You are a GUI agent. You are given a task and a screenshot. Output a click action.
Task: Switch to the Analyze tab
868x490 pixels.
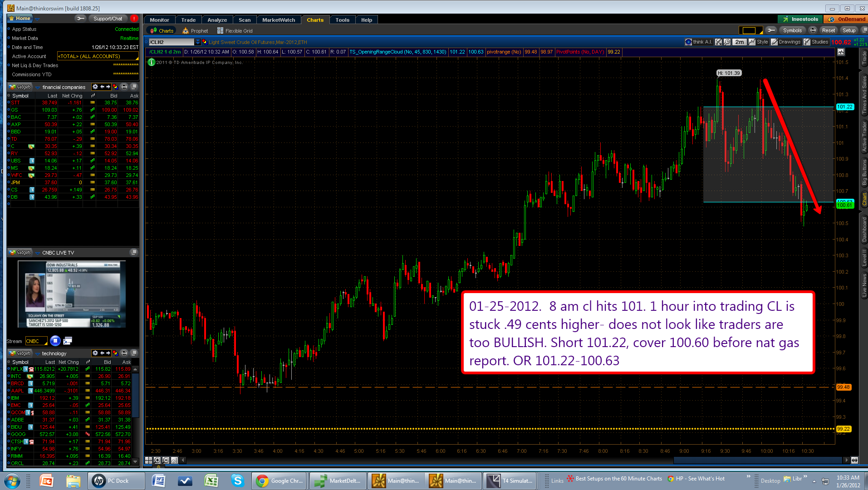[x=217, y=20]
